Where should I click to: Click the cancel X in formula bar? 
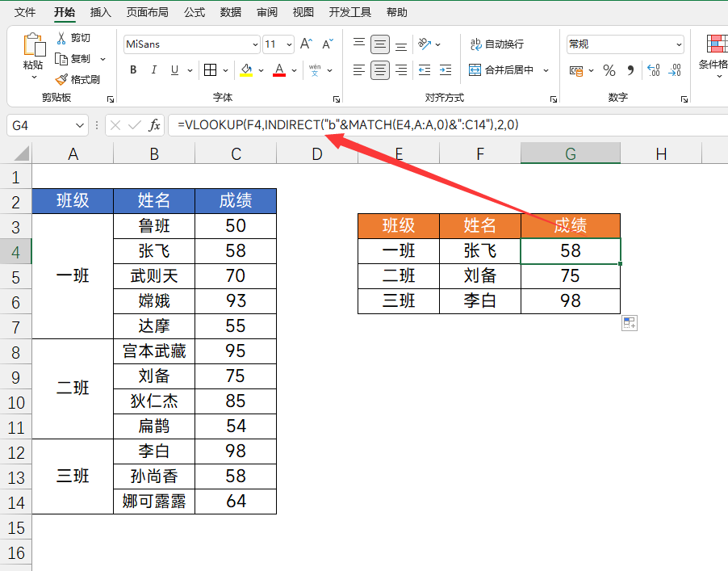point(115,125)
